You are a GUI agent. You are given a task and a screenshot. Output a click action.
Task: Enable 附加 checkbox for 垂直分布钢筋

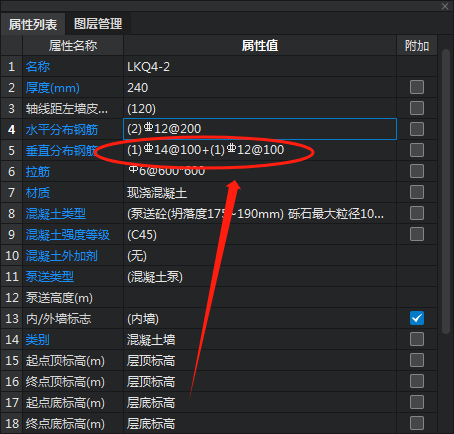(417, 150)
